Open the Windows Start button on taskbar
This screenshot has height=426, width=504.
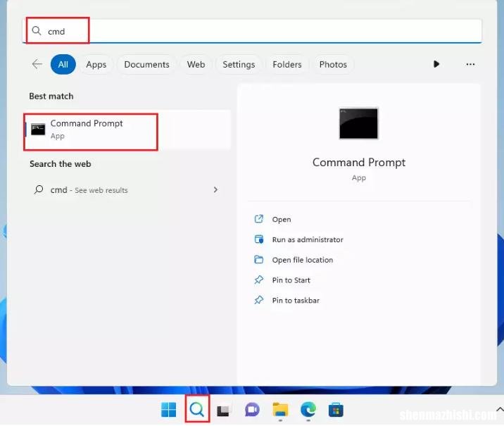click(168, 410)
